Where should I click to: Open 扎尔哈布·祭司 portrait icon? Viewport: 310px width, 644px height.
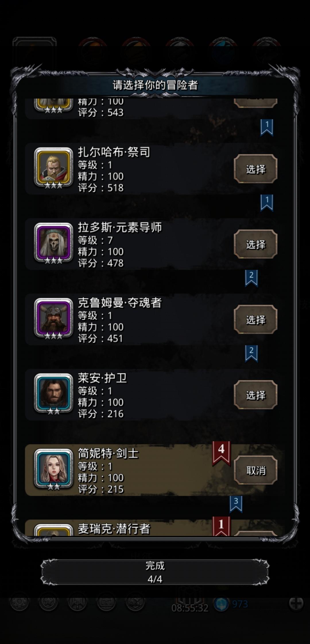(x=53, y=168)
